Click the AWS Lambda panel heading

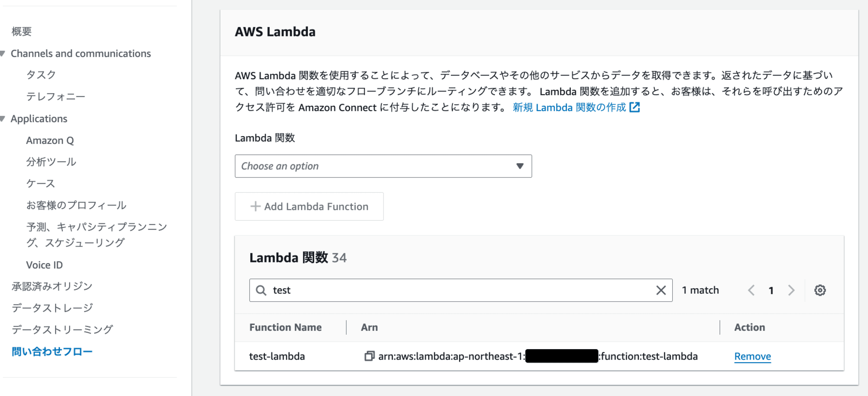pos(275,32)
